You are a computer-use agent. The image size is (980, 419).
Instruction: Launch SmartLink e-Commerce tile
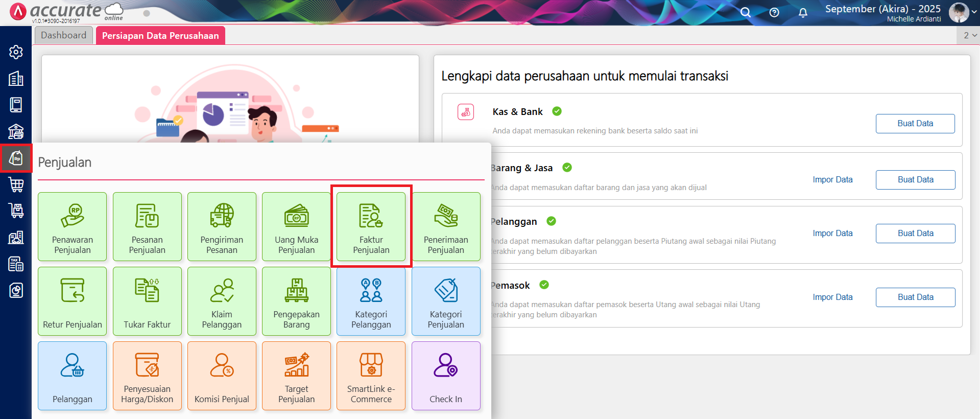(x=371, y=376)
